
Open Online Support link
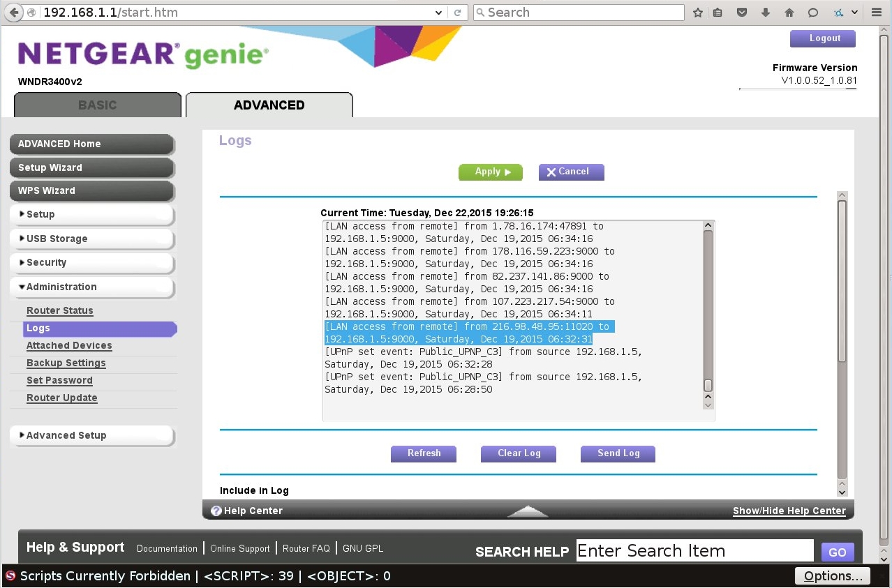240,549
